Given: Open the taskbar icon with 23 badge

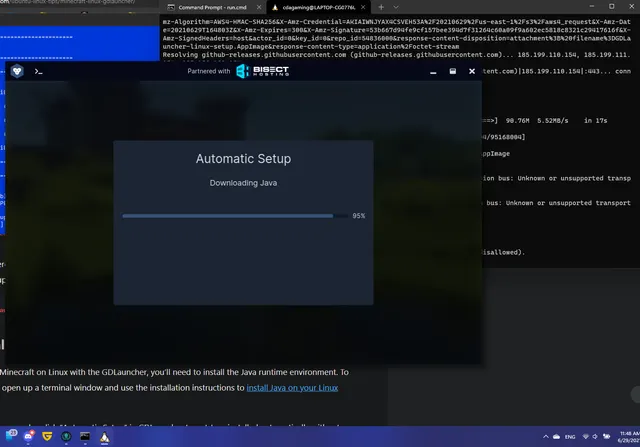Looking at the screenshot, I should click(11, 436).
